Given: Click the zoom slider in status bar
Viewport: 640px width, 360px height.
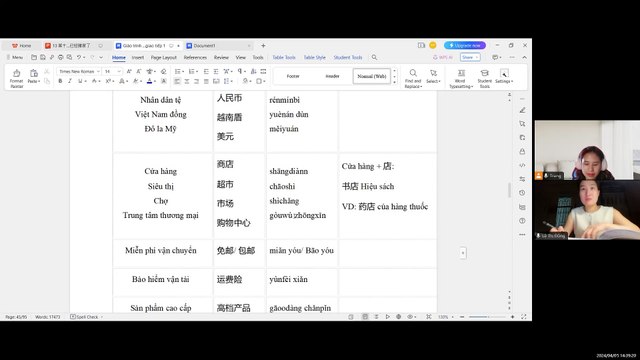Looking at the screenshot, I should (488, 317).
